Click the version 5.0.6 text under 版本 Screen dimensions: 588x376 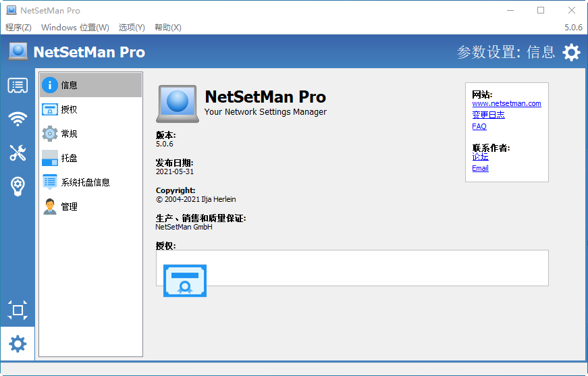[x=164, y=144]
